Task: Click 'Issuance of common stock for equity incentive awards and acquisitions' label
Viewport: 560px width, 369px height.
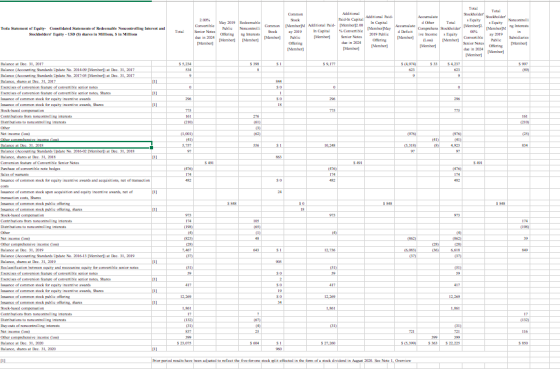Action: 75,183
